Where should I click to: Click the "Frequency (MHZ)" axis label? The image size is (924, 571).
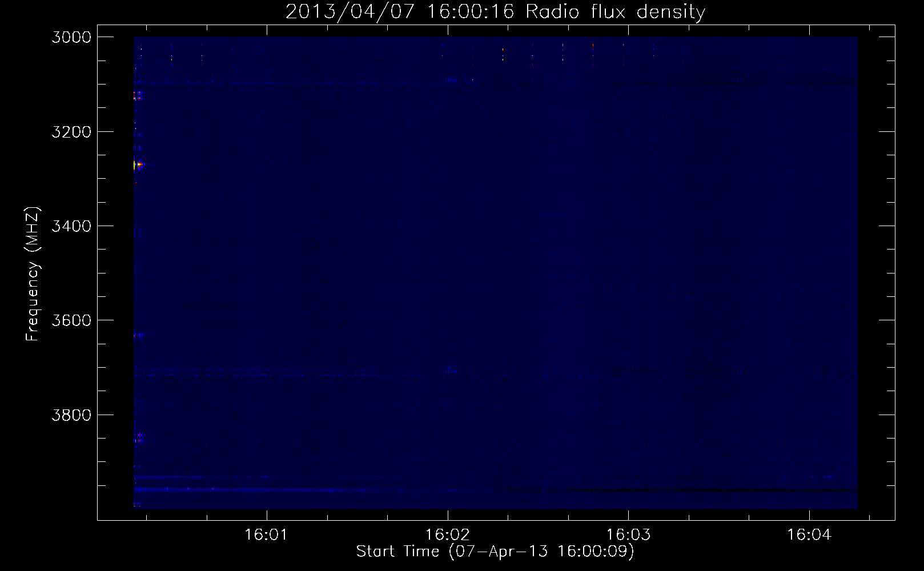tap(32, 274)
